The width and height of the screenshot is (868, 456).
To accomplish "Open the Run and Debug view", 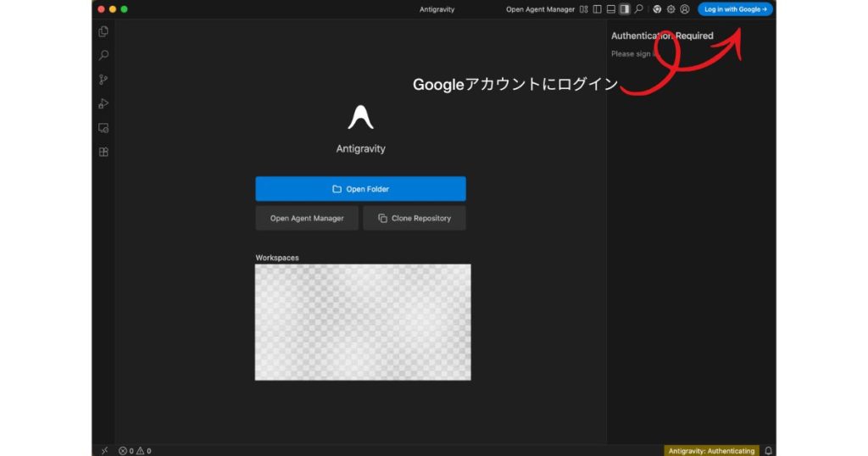I will [x=103, y=103].
